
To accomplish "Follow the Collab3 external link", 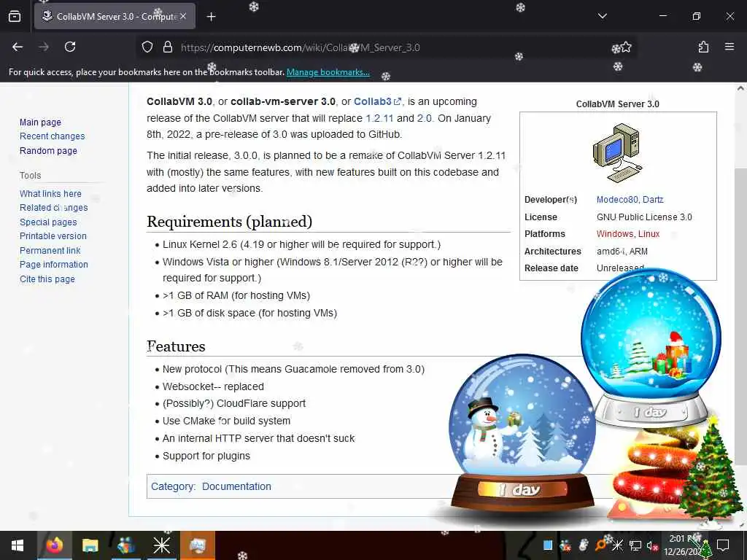I will click(377, 101).
